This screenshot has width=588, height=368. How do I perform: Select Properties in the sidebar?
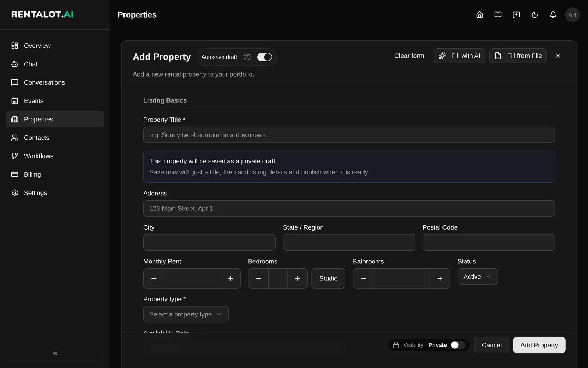[x=55, y=119]
